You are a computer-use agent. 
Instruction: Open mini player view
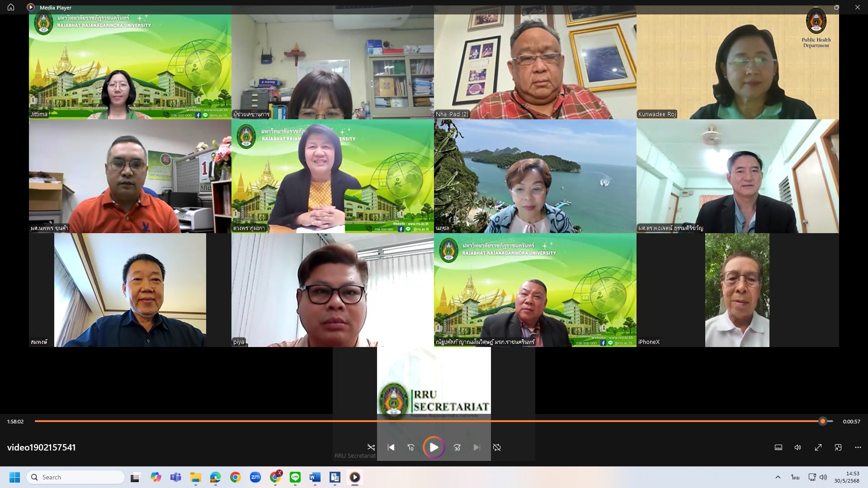click(838, 447)
